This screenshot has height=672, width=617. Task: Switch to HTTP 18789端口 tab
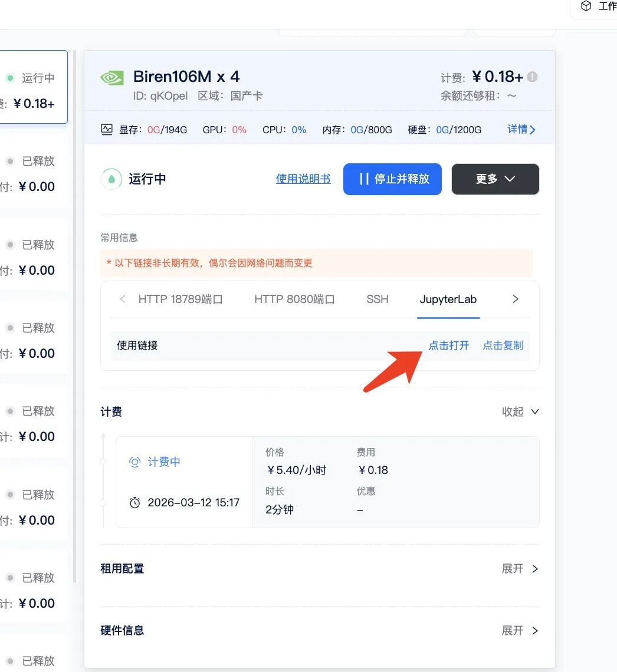tap(180, 299)
